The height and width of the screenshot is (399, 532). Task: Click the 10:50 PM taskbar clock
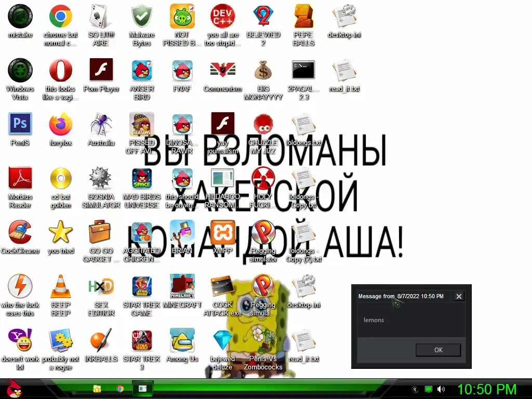487,389
